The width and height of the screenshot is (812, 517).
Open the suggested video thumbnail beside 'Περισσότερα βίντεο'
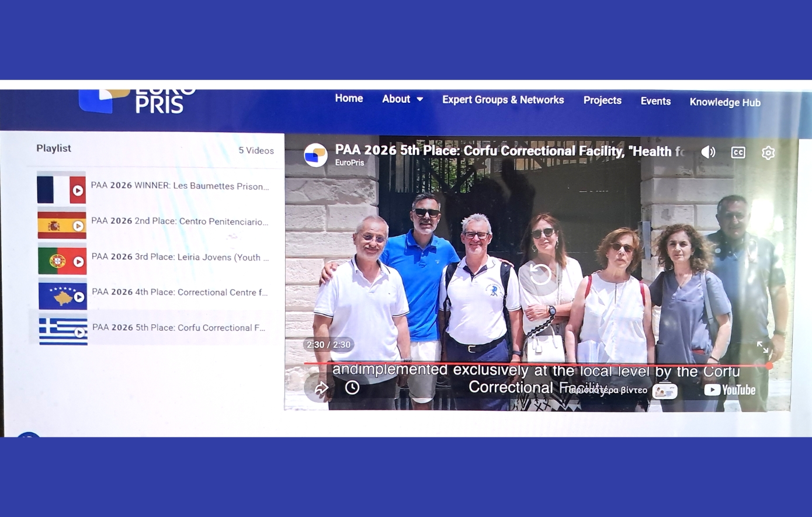click(665, 391)
